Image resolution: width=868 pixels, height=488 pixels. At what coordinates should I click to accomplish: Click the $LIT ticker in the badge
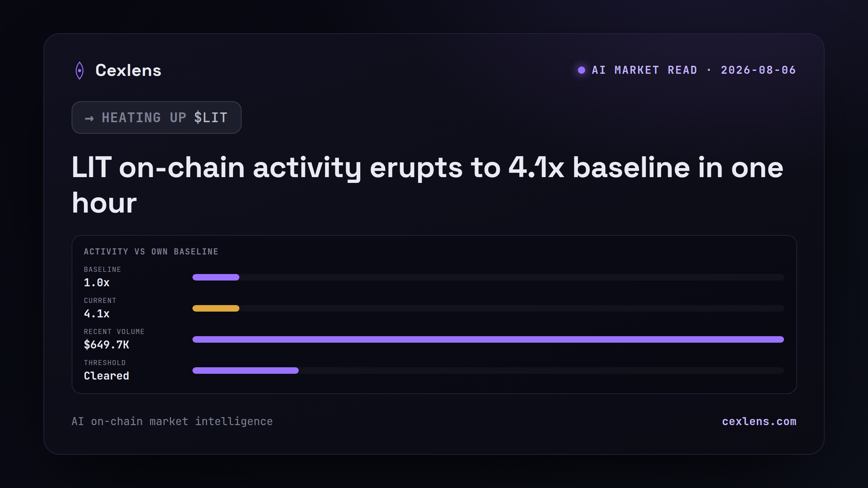pos(211,118)
